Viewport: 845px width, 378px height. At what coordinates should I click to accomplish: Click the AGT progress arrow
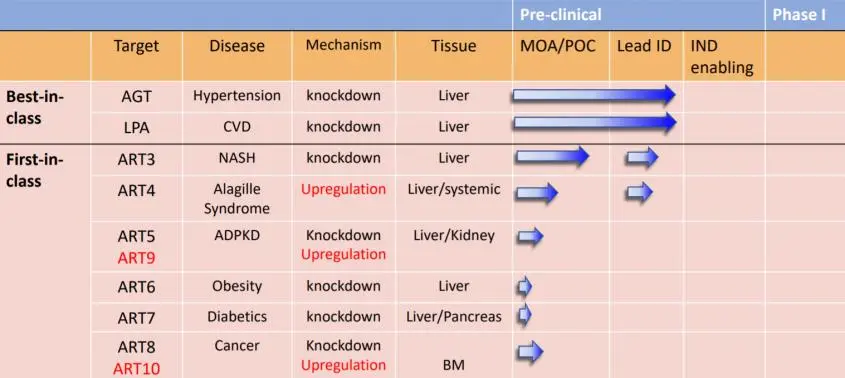[x=594, y=95]
